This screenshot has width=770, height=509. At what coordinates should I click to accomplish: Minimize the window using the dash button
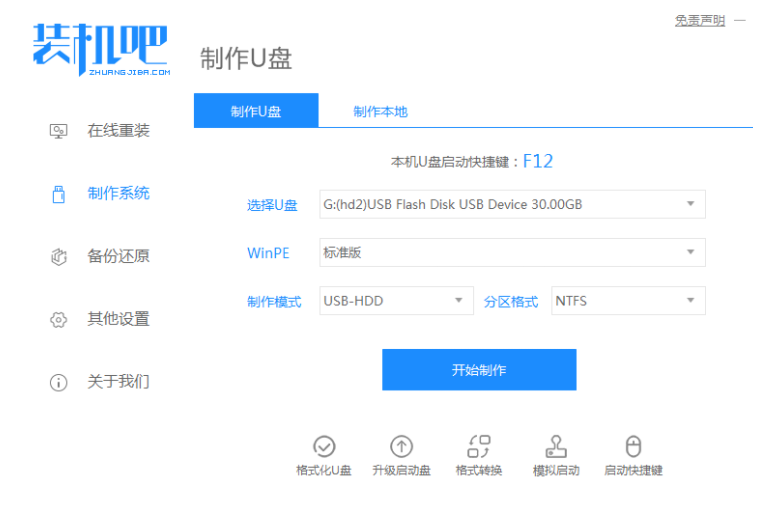[740, 20]
